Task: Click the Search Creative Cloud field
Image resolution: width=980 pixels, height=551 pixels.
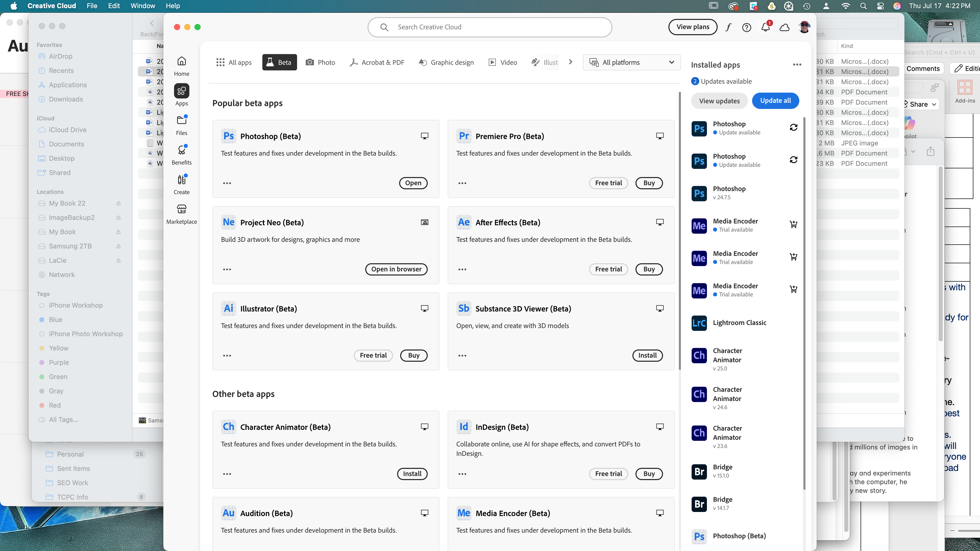Action: pyautogui.click(x=490, y=27)
